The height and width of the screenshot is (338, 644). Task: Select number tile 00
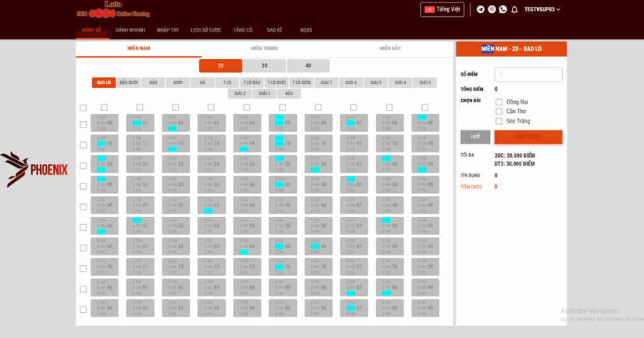[x=104, y=123]
